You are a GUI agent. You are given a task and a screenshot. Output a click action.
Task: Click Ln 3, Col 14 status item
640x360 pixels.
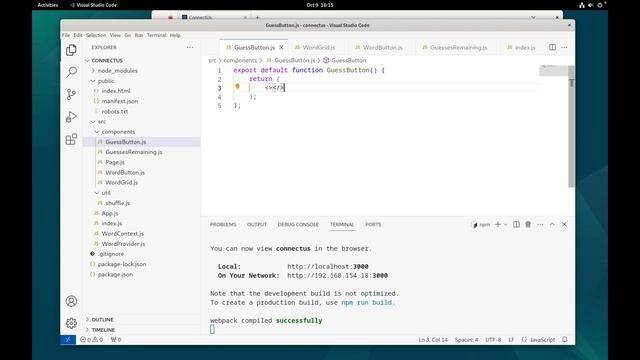(x=433, y=340)
